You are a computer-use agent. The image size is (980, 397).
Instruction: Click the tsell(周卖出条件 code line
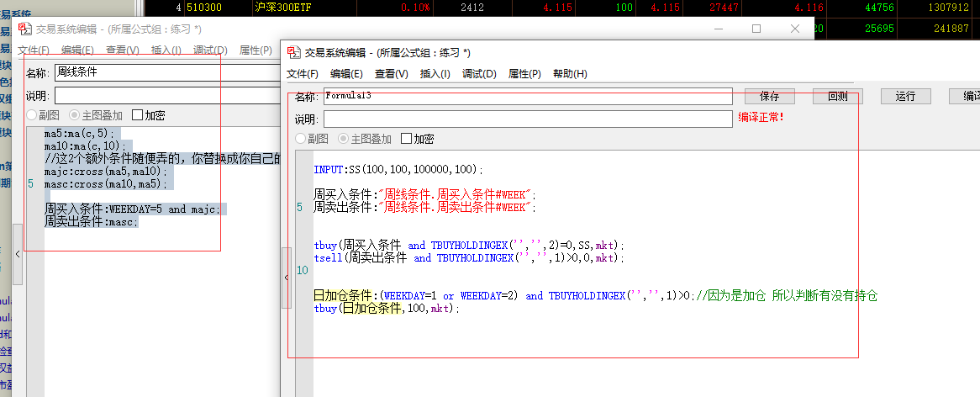pos(469,257)
